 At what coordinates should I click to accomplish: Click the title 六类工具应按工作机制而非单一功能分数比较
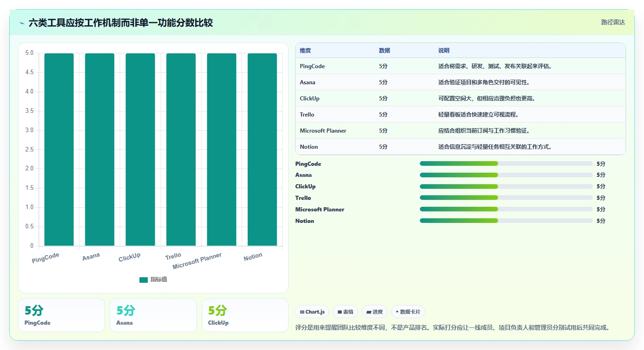pos(121,23)
